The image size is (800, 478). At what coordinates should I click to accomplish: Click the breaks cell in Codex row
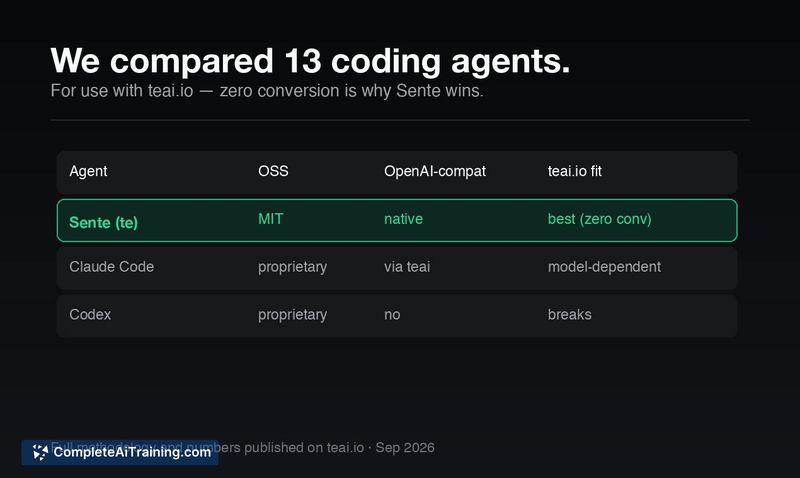pos(569,314)
